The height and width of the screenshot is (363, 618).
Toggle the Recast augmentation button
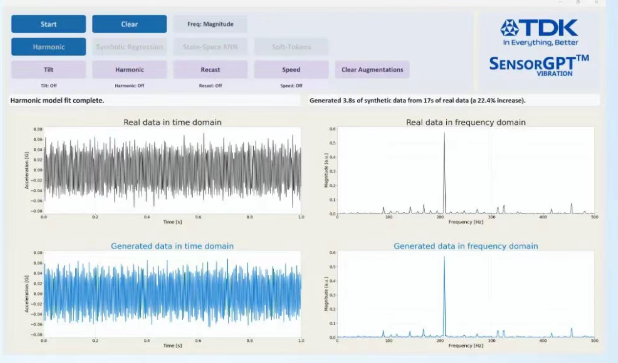210,70
